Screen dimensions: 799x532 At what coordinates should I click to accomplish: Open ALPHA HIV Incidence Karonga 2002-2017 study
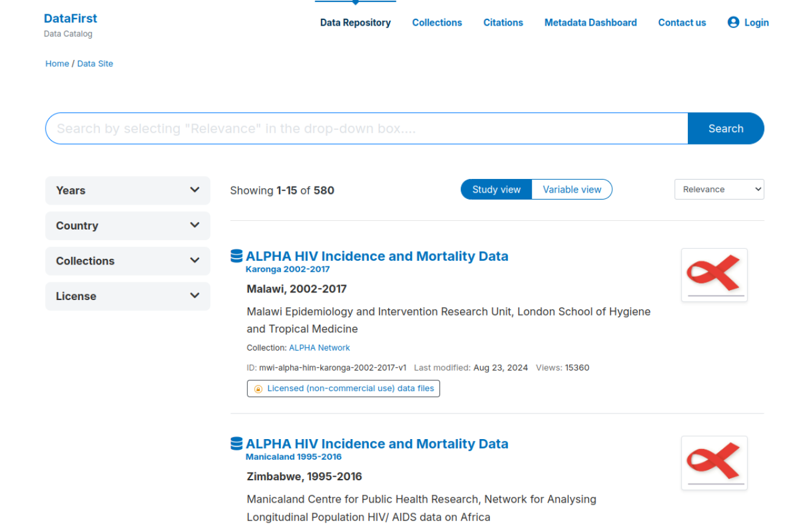[x=377, y=256]
